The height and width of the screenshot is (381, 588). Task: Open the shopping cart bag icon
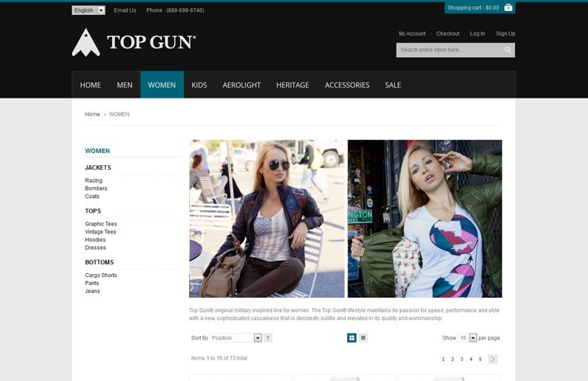coord(508,7)
